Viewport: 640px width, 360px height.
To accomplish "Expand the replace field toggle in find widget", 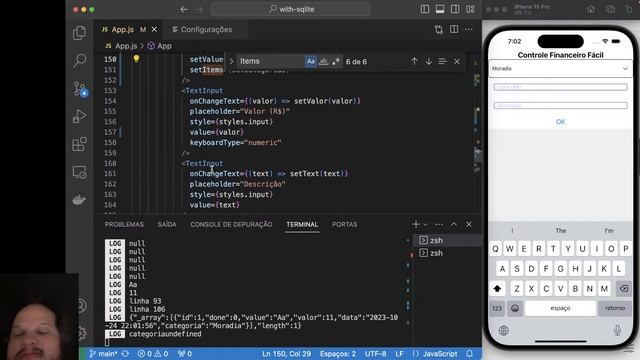I will (231, 61).
